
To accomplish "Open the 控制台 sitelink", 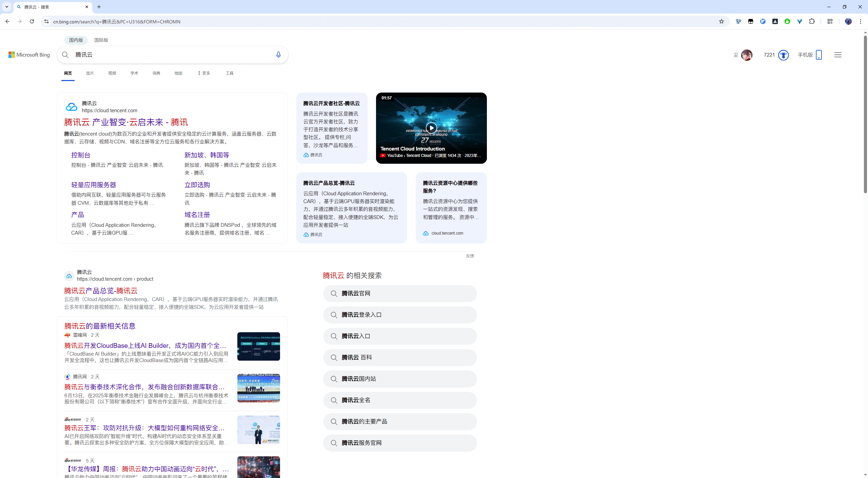I will [x=81, y=155].
